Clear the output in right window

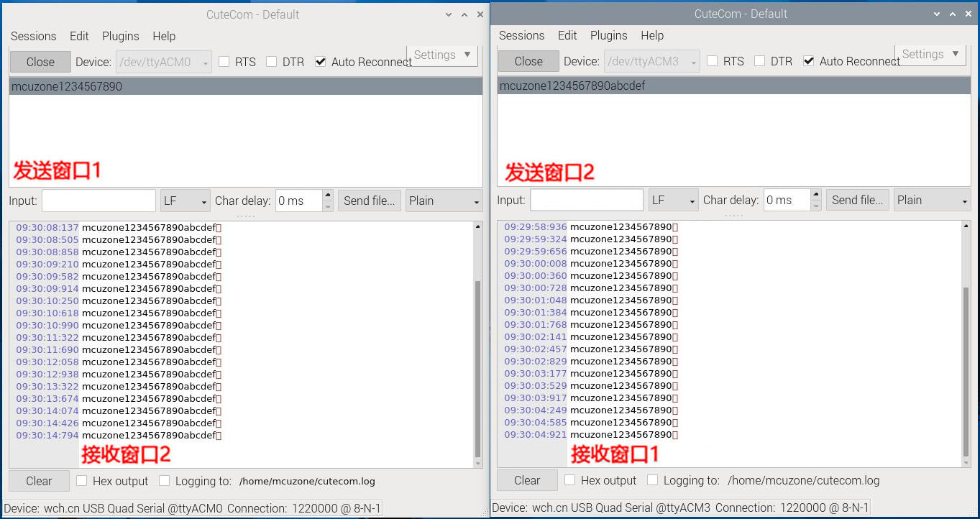pyautogui.click(x=527, y=480)
